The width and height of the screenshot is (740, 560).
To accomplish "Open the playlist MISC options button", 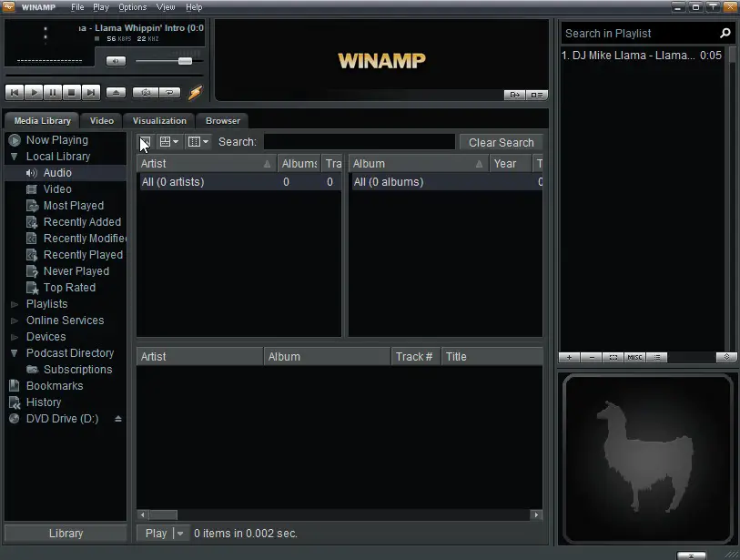I will point(634,358).
